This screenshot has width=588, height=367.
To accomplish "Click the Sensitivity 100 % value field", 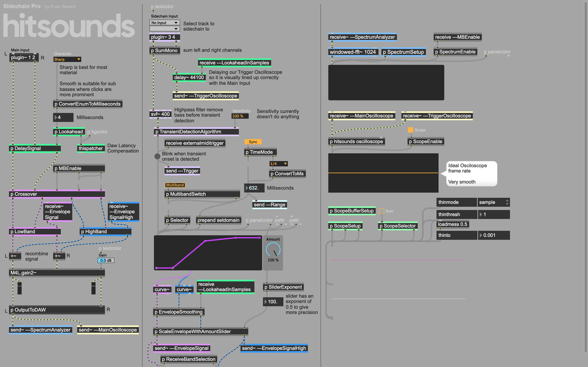I will 240,116.
